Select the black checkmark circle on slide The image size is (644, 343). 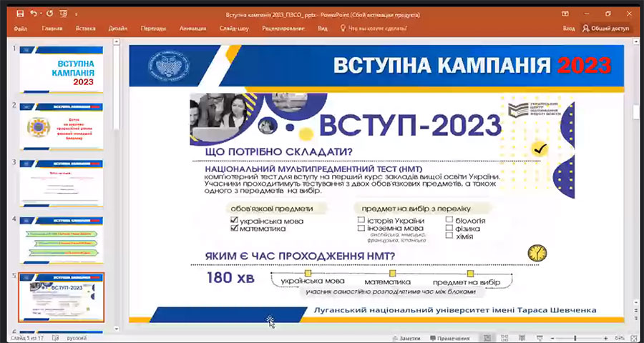click(540, 149)
